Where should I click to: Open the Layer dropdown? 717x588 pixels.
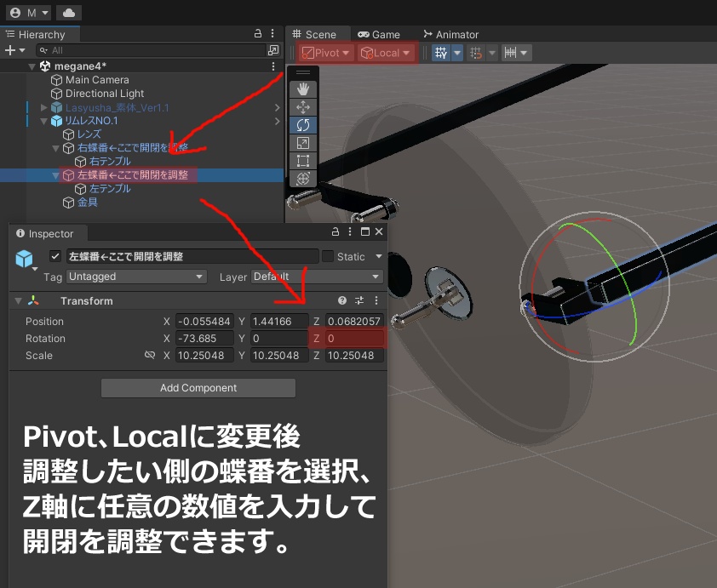tap(317, 277)
